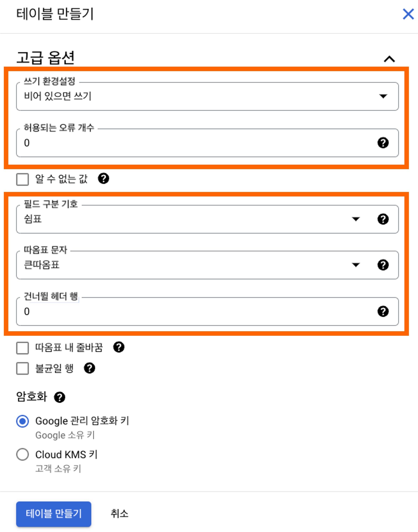Screen dimensions: 418x532
Task: Open the 쓰기 환경설정 dropdown
Action: tap(207, 96)
